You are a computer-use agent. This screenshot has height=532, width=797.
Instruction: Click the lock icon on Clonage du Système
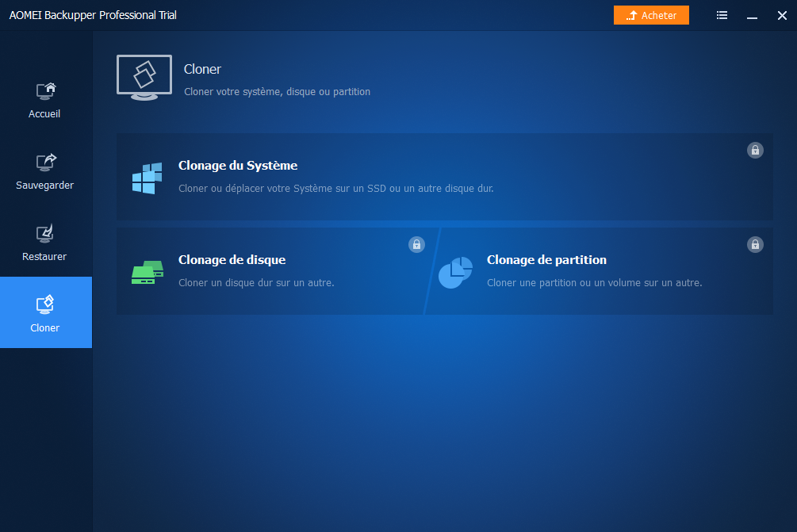755,151
